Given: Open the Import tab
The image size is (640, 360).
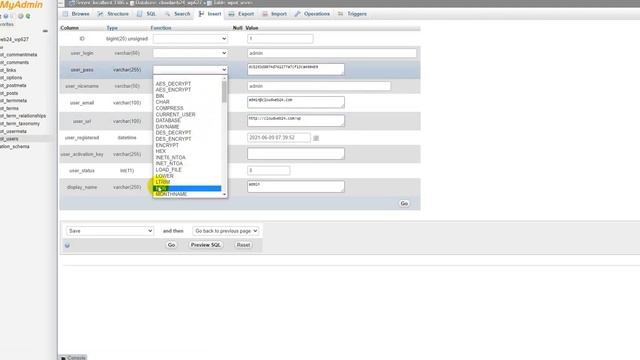Looking at the screenshot, I should pos(275,14).
